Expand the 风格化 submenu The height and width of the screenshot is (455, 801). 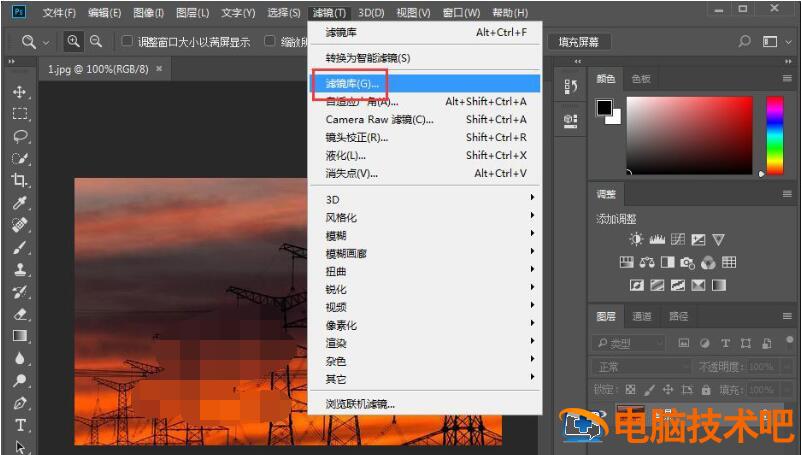[x=341, y=217]
